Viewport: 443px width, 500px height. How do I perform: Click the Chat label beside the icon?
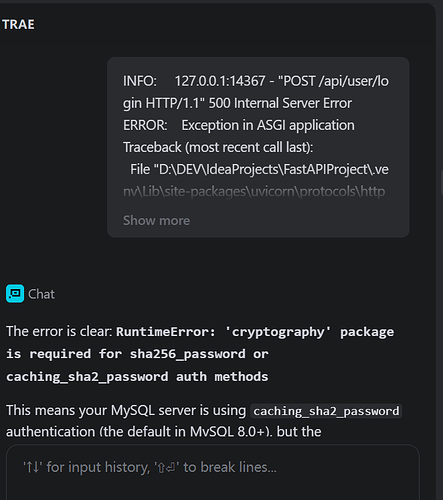41,294
